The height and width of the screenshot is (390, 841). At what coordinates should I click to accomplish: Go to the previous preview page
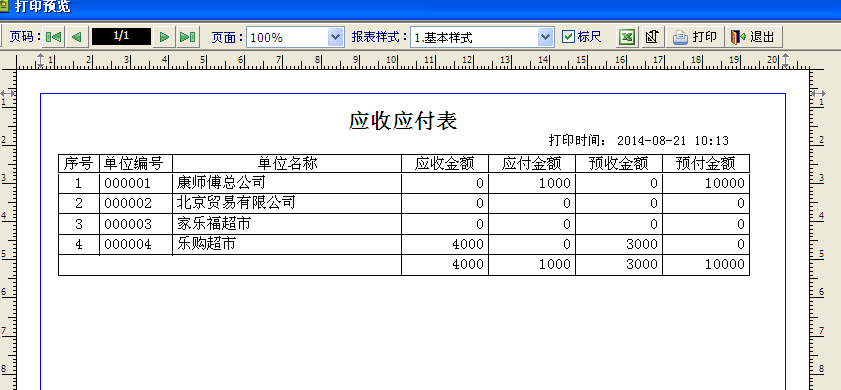[x=76, y=37]
